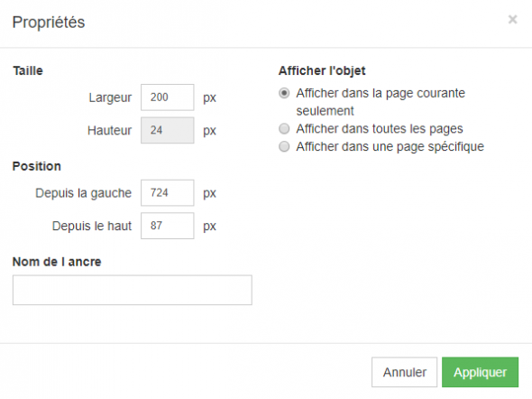Choose Afficher dans une page spécifique option

click(284, 147)
